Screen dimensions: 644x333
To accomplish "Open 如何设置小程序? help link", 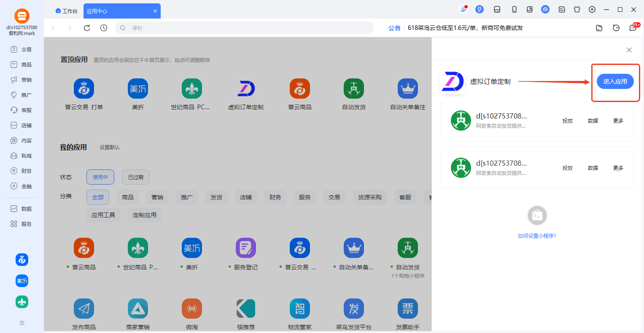I will tap(537, 236).
